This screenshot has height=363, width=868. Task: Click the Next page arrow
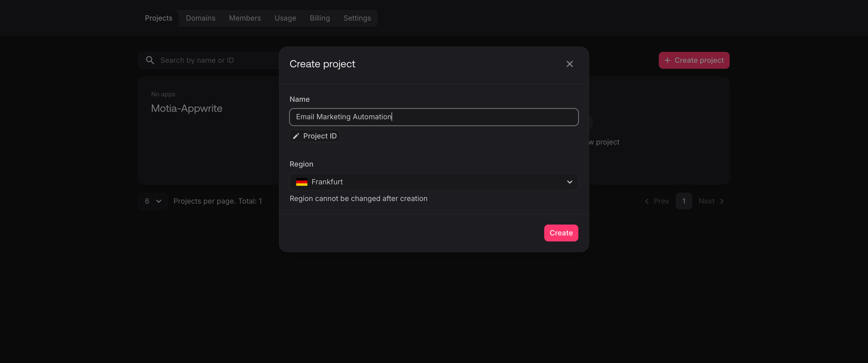tap(722, 201)
